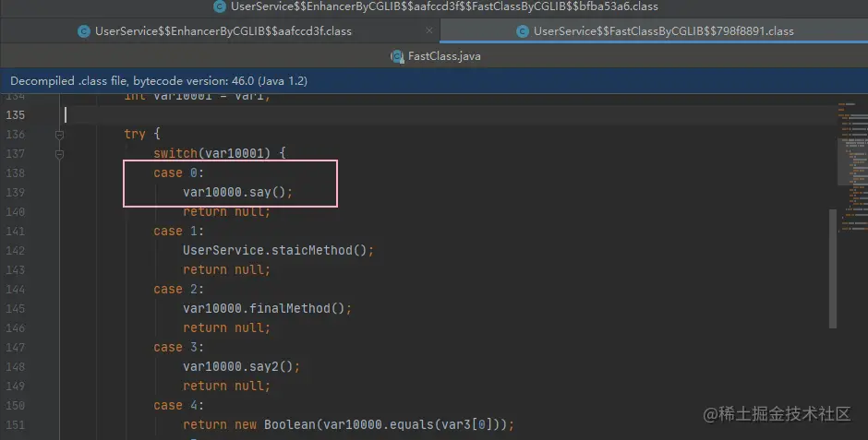Click 'case 1:' label
868x440 pixels.
[179, 231]
